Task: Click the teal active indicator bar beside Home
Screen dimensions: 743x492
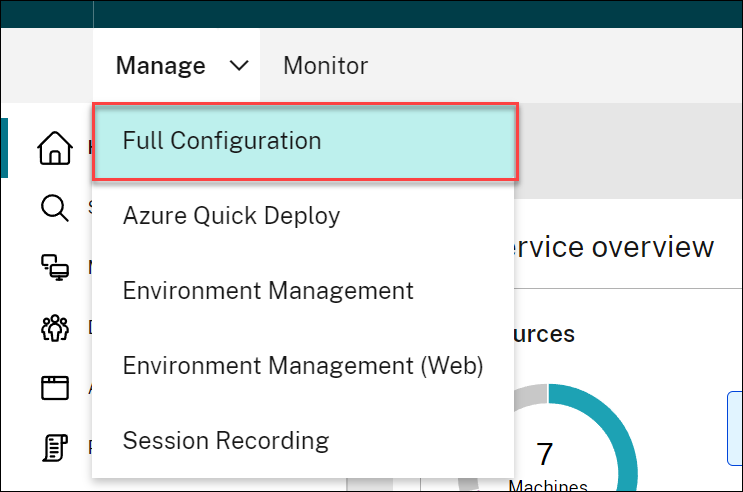Action: click(4, 148)
